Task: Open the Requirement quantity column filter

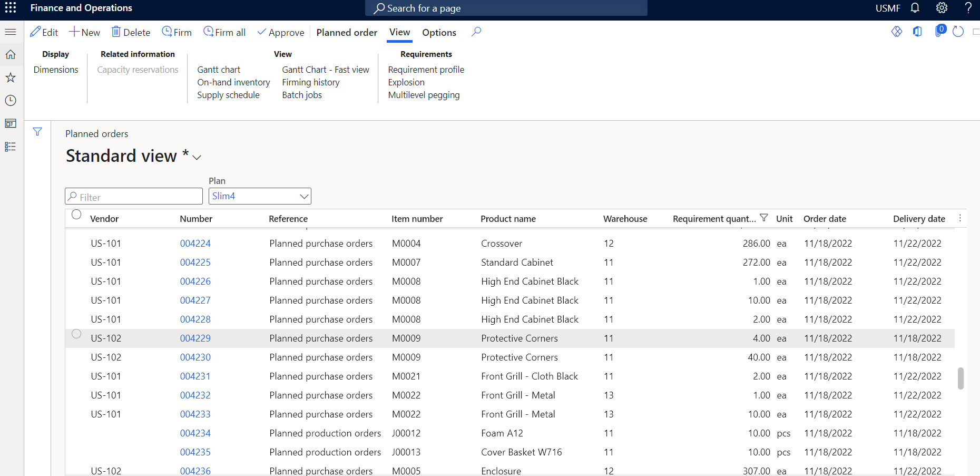Action: pos(763,218)
